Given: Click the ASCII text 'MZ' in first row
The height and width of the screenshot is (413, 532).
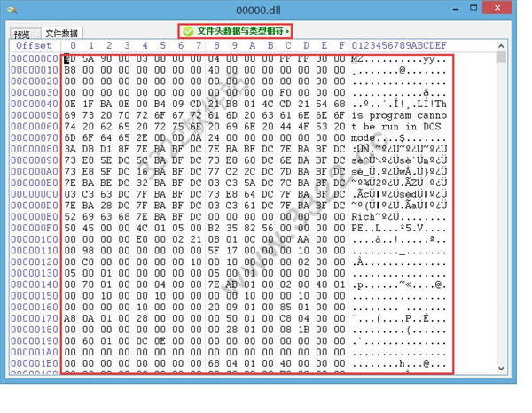Looking at the screenshot, I should pyautogui.click(x=357, y=59).
